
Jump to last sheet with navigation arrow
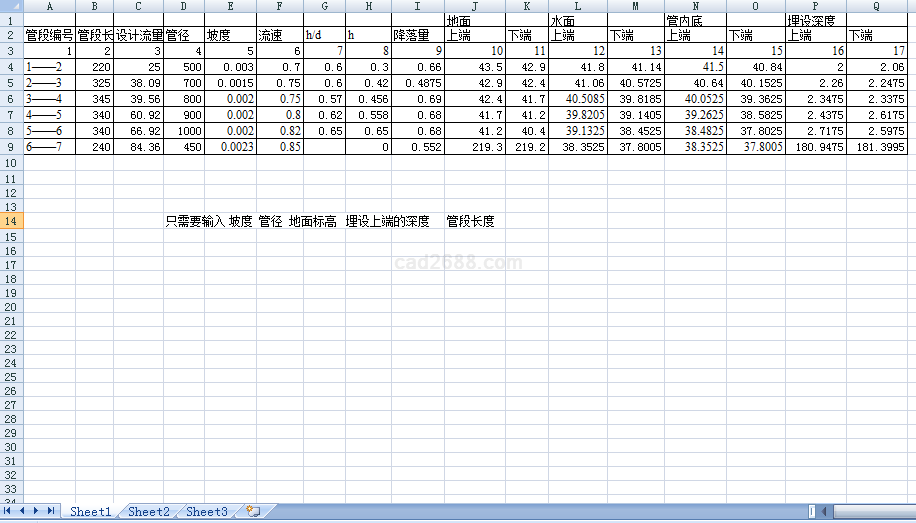coord(51,511)
